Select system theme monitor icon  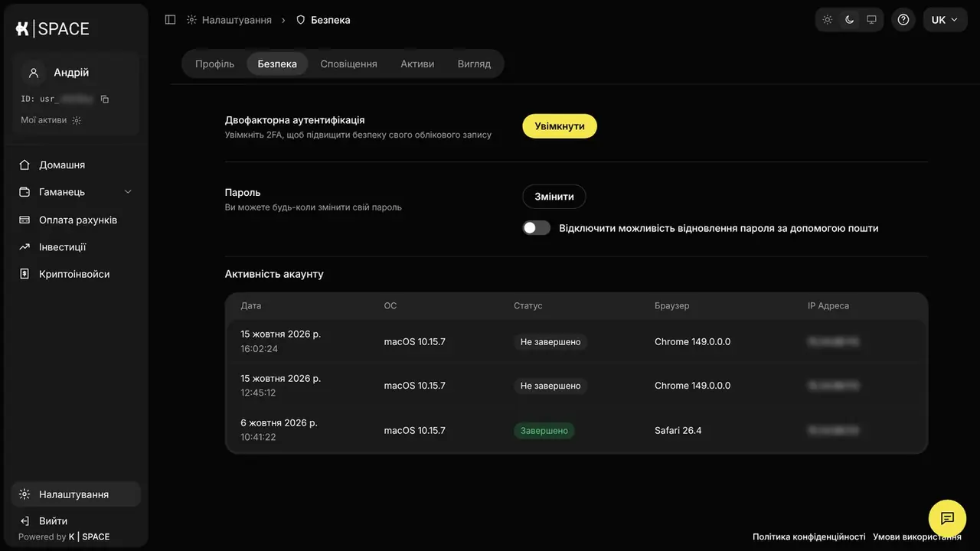[x=871, y=20]
